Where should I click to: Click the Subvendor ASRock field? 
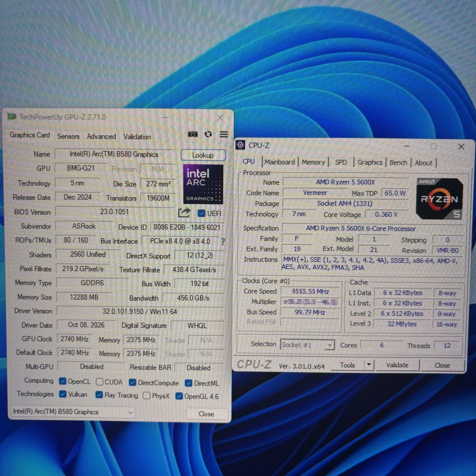(84, 226)
